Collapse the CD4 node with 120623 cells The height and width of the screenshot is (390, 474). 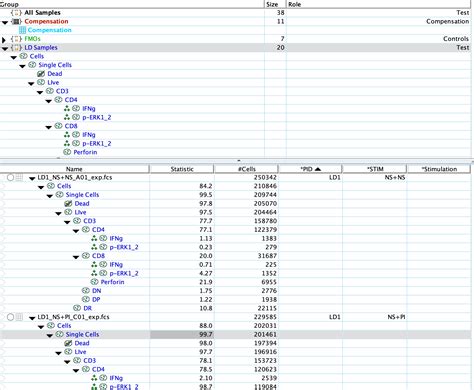(x=76, y=370)
